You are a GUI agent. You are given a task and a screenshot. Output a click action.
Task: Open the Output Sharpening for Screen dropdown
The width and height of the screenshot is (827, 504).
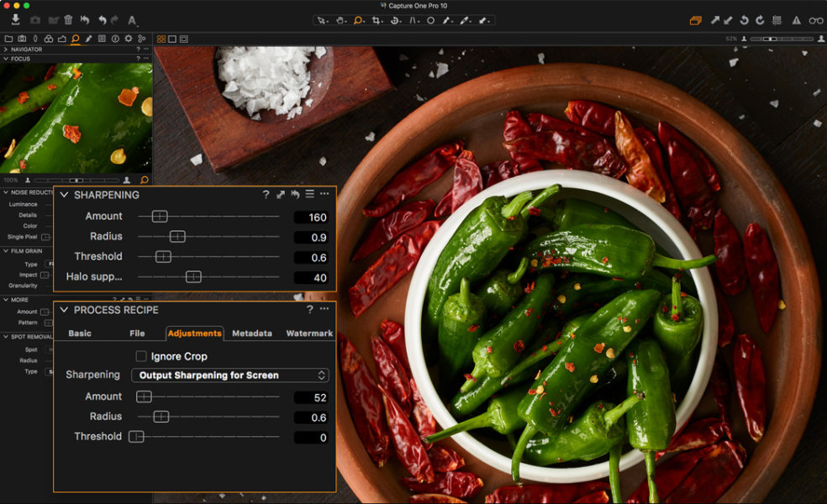[x=230, y=375]
